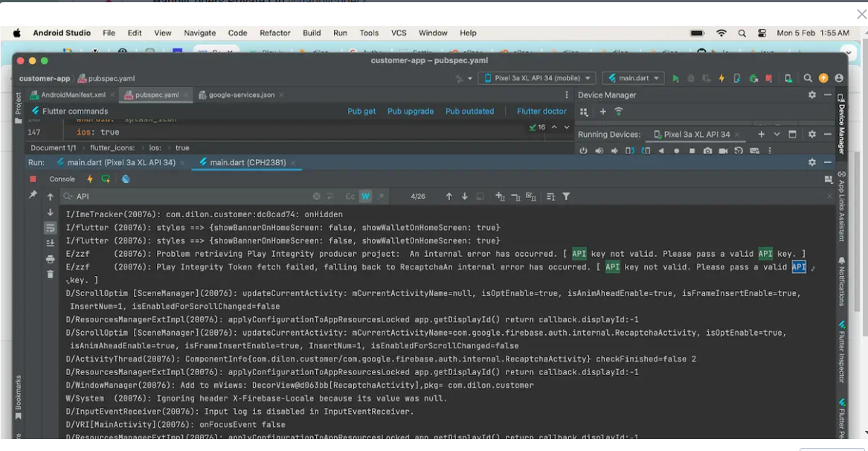Viewport: 868px width, 451px height.
Task: Clear the API search text
Action: click(x=316, y=196)
